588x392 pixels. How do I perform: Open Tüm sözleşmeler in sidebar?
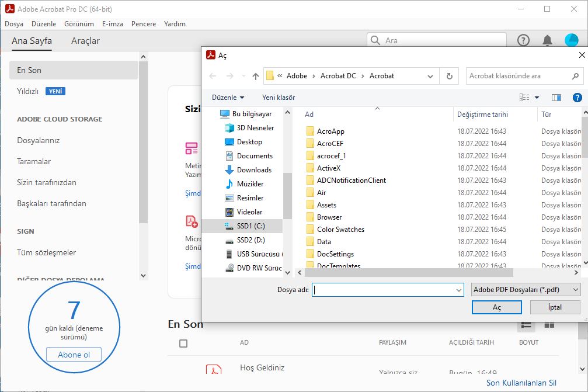47,252
